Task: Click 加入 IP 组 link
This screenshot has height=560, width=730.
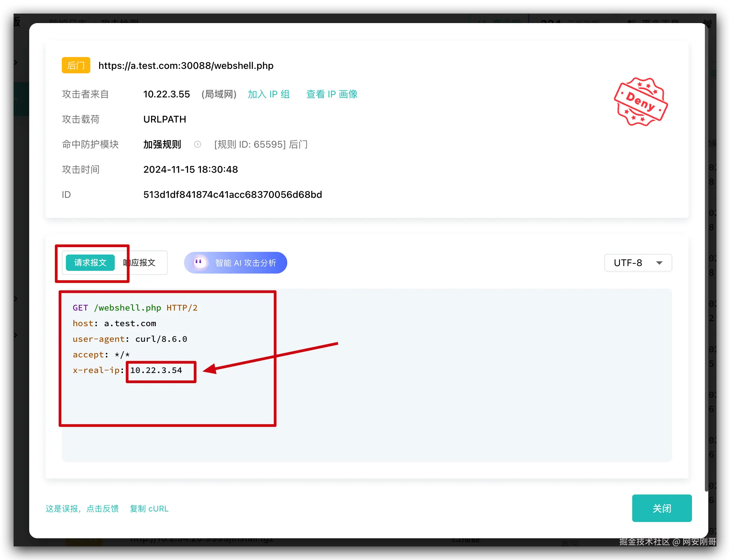Action: tap(269, 94)
